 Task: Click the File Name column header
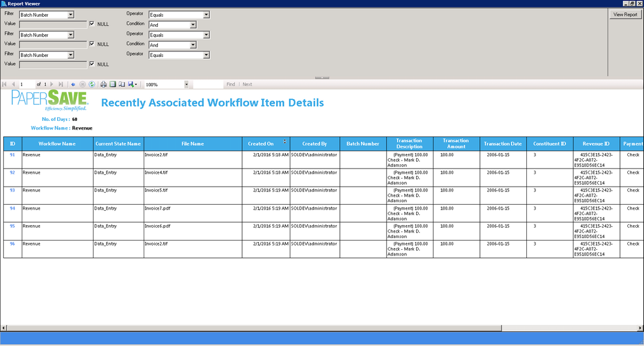pos(193,144)
